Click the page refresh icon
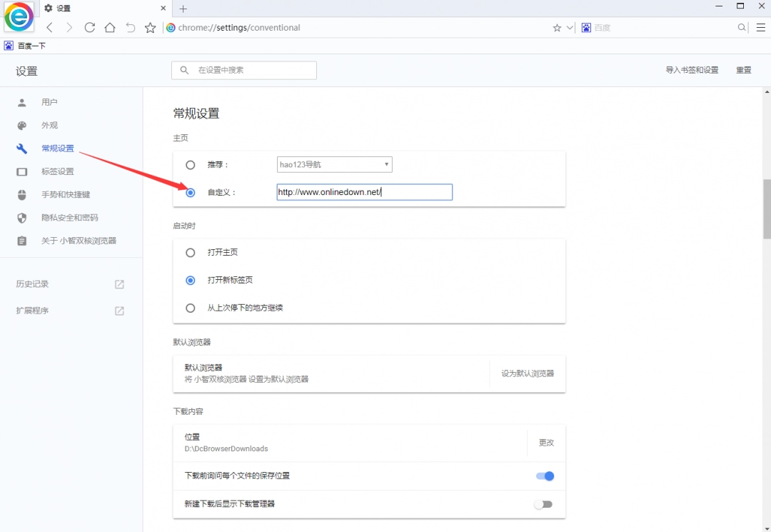 (89, 27)
